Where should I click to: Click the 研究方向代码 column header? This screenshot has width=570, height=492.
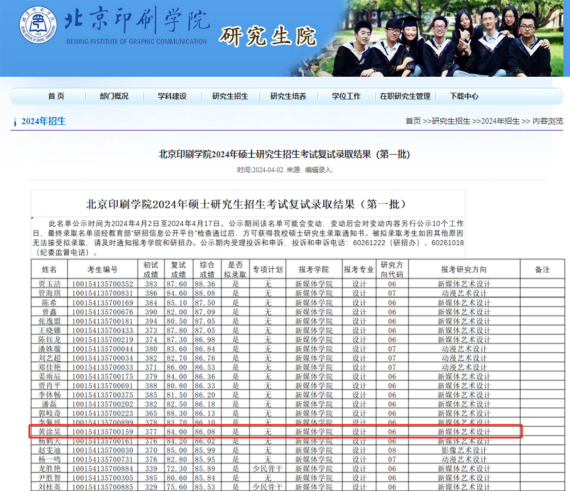click(x=392, y=269)
